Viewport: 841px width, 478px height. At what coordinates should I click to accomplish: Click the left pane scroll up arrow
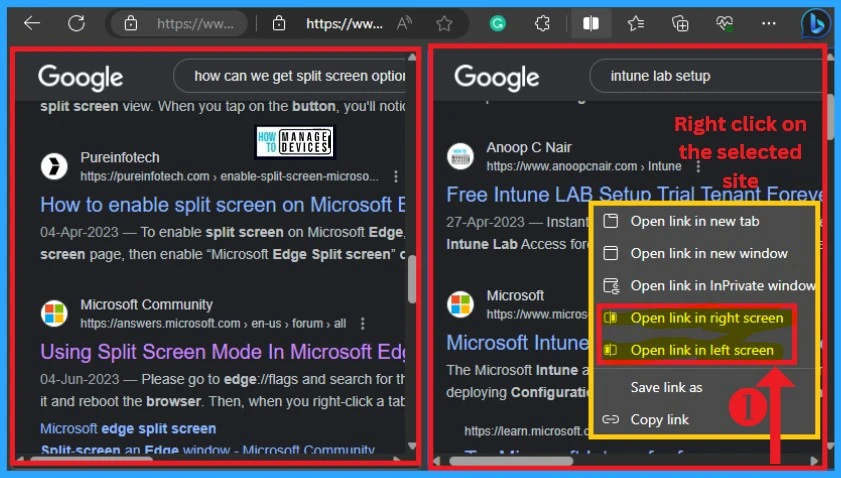pos(411,56)
